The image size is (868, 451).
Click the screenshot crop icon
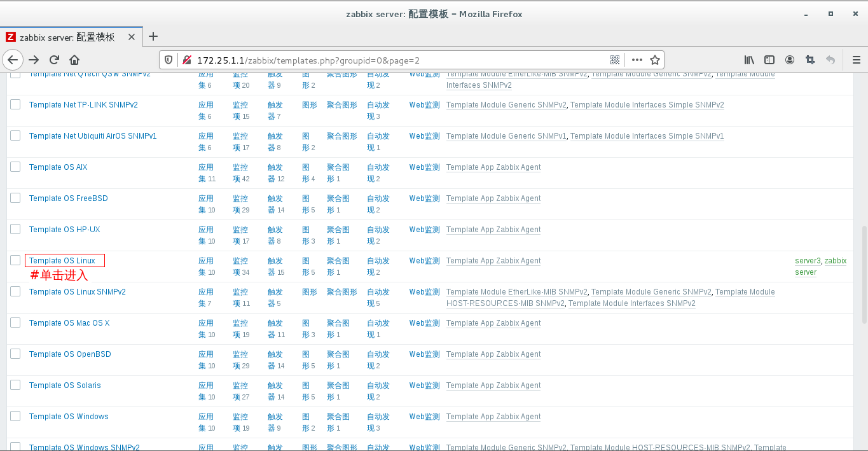[810, 60]
